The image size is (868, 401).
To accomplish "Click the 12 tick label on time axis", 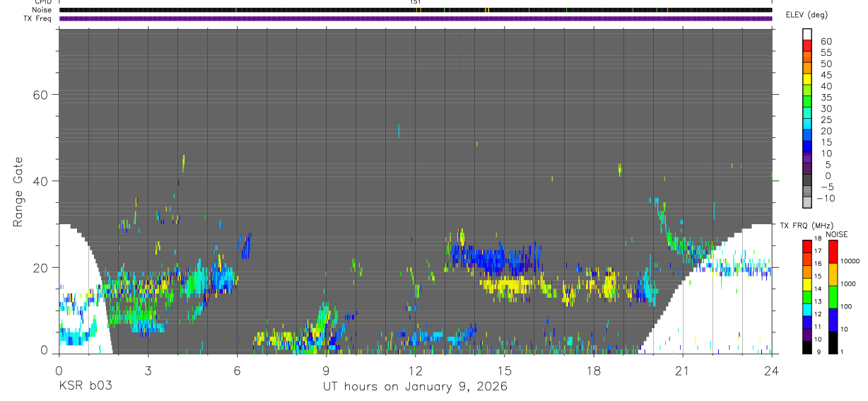I will pyautogui.click(x=416, y=370).
